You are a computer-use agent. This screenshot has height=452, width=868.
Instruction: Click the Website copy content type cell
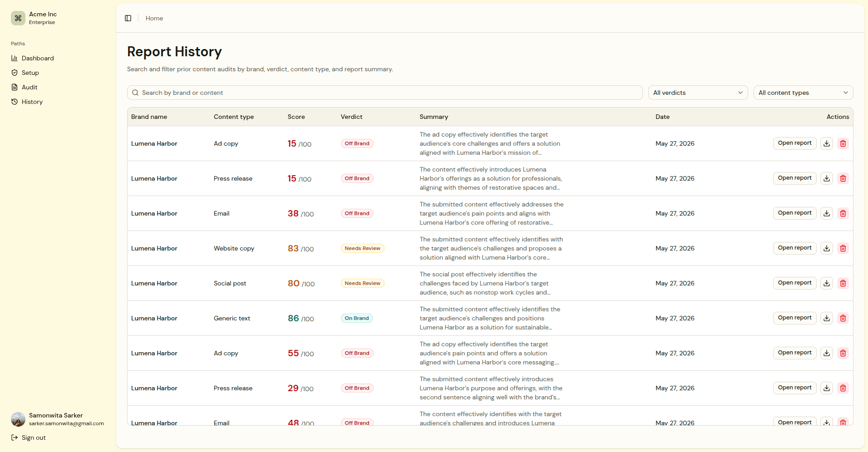click(234, 248)
